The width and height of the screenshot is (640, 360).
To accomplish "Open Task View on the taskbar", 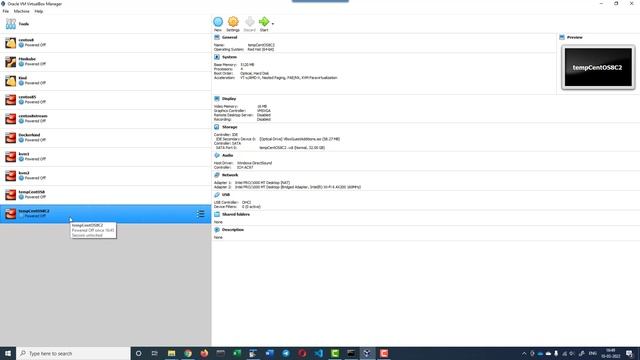I will pos(155,353).
